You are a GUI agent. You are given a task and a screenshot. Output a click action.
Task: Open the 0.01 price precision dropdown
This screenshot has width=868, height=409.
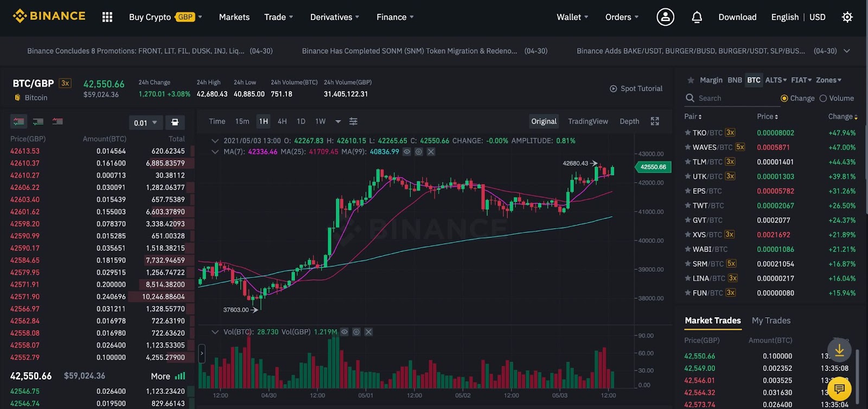(145, 123)
